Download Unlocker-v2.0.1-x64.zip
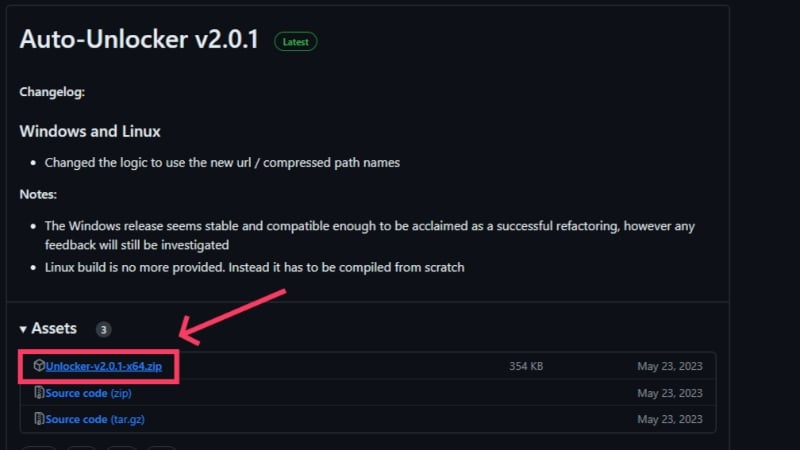800x450 pixels. point(104,366)
